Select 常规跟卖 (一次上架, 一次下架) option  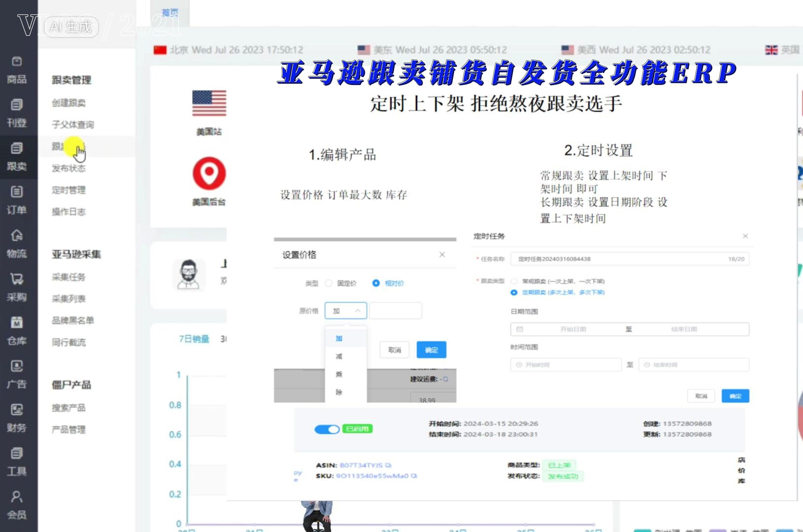click(x=514, y=281)
